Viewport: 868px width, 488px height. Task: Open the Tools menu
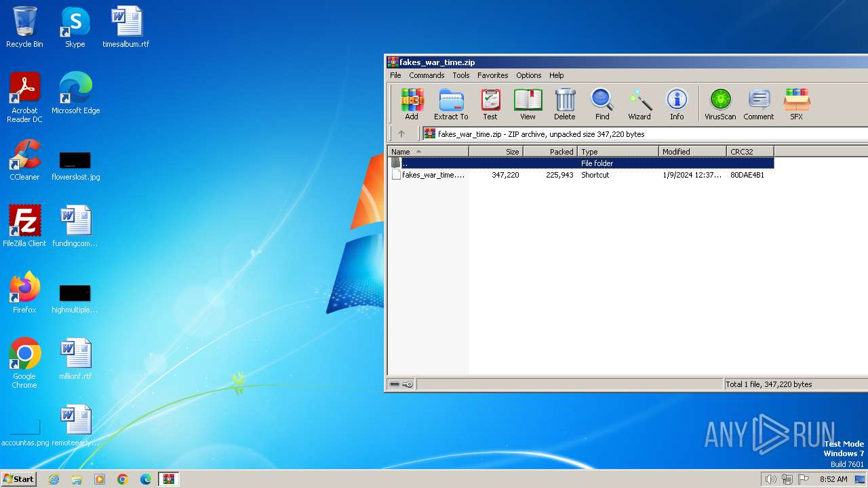point(461,75)
